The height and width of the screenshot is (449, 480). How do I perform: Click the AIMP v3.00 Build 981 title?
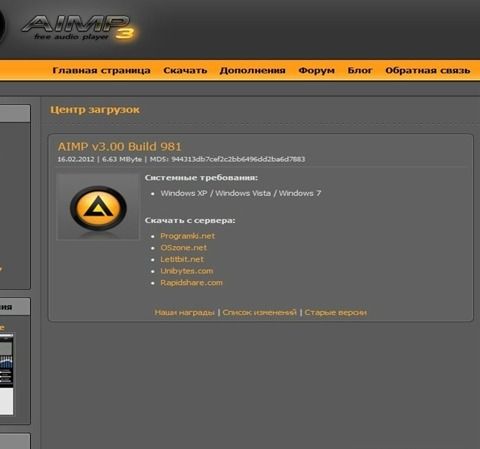119,146
